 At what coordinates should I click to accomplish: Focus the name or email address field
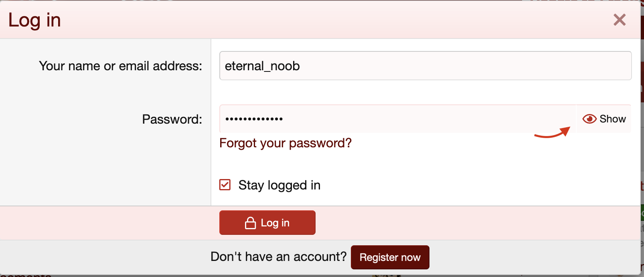(425, 66)
